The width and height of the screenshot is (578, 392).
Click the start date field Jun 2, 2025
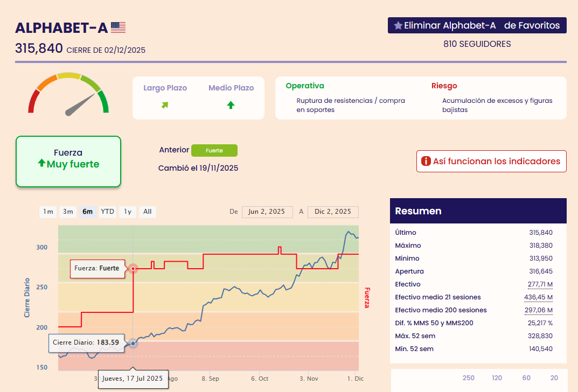click(x=267, y=212)
